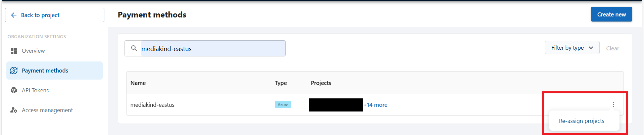Open the three-dot menu for mediakind-eastus
This screenshot has height=135, width=644.
tap(613, 104)
